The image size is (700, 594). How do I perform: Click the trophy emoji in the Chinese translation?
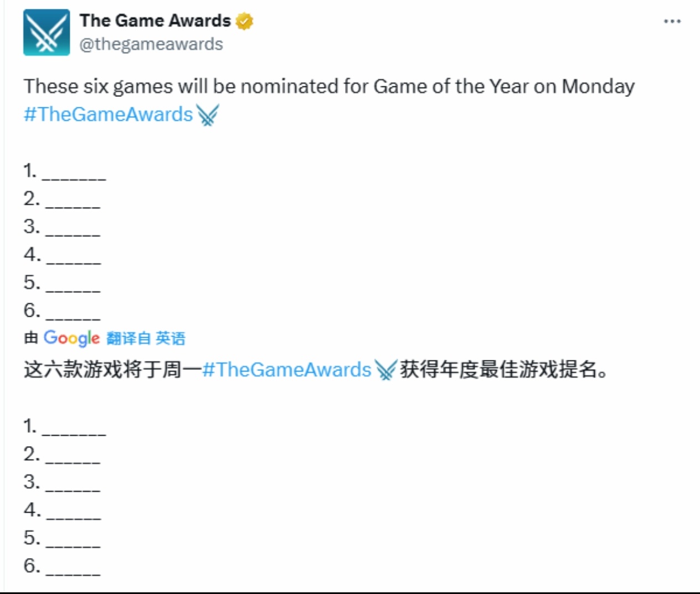click(x=386, y=370)
